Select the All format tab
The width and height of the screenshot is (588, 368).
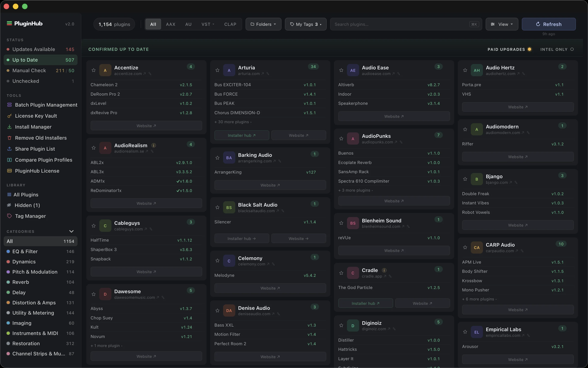point(153,24)
